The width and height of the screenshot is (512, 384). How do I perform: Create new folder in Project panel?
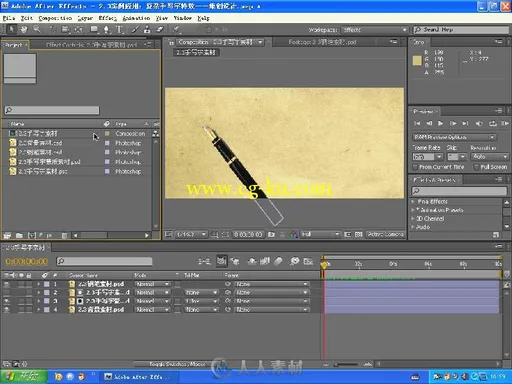[19, 235]
